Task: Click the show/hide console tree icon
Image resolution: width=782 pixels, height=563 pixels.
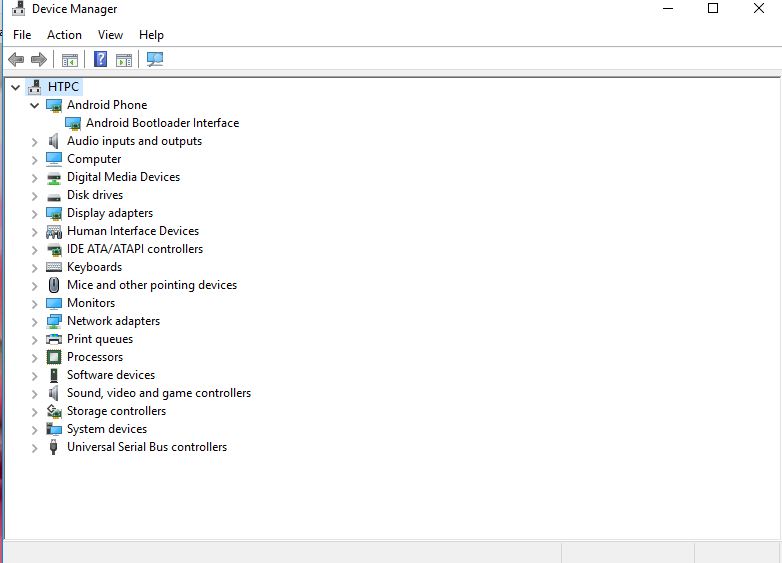Action: pyautogui.click(x=69, y=60)
